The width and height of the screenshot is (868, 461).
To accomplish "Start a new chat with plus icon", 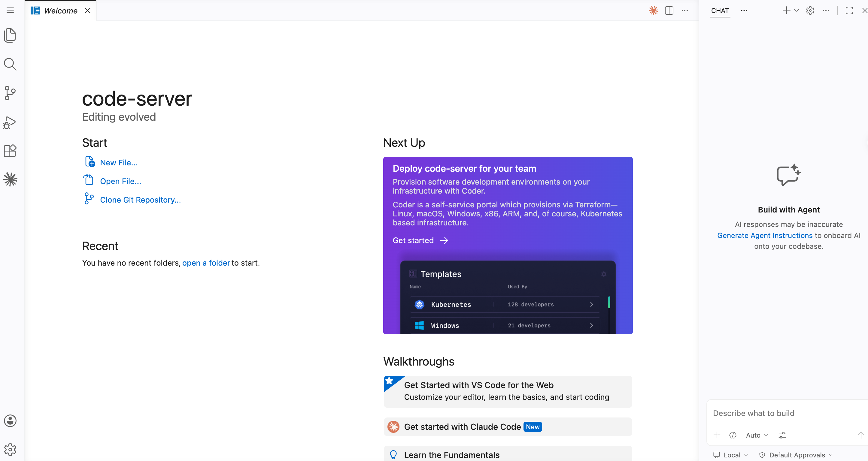I will [786, 11].
